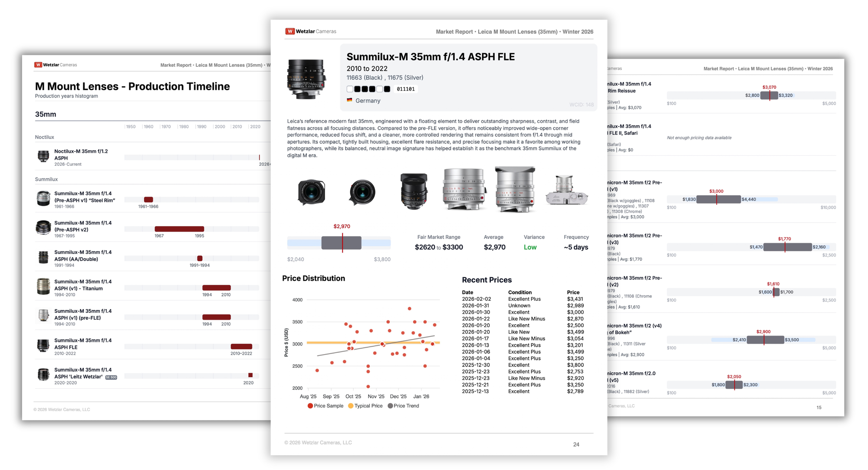Click the Germany flag icon

[349, 100]
